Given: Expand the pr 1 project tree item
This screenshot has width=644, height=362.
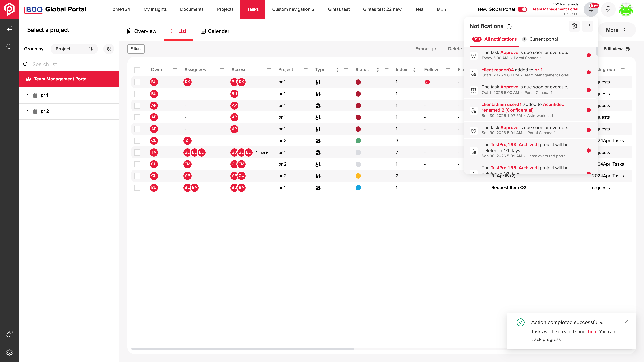Looking at the screenshot, I should (27, 95).
